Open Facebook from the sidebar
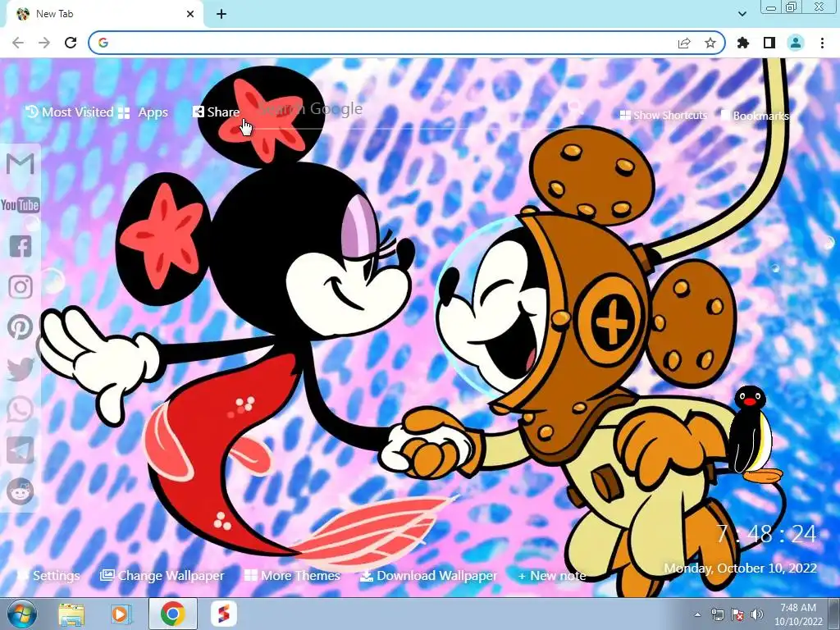Screen dimensions: 840x630 [21, 246]
